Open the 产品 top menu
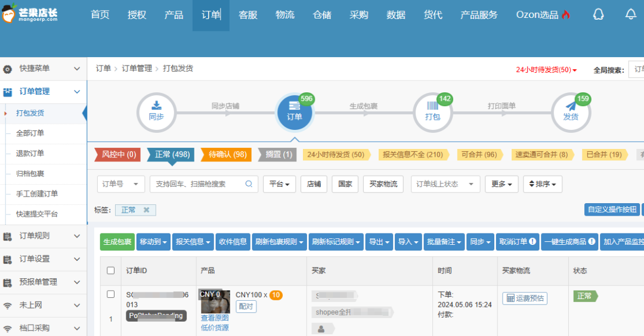 tap(174, 15)
